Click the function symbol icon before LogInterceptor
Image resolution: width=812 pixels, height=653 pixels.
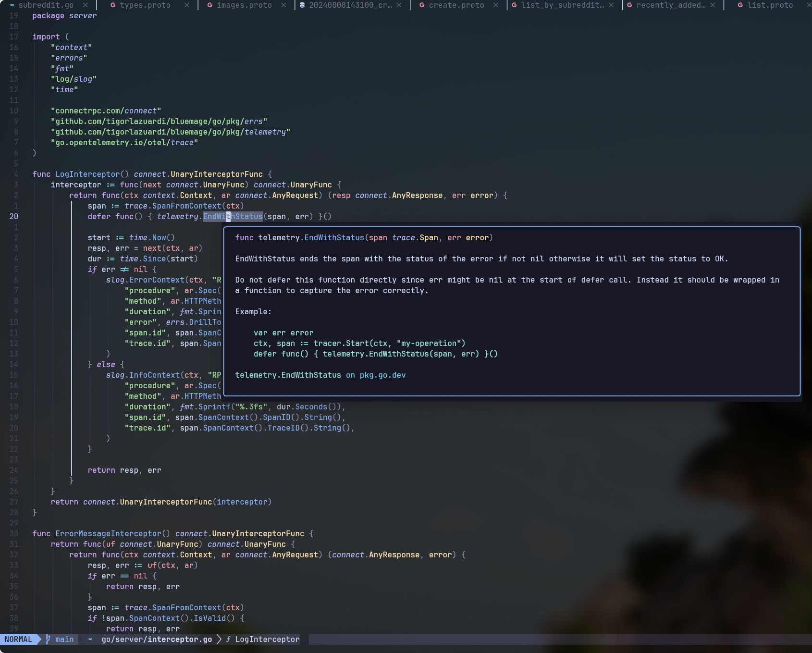pyautogui.click(x=228, y=639)
